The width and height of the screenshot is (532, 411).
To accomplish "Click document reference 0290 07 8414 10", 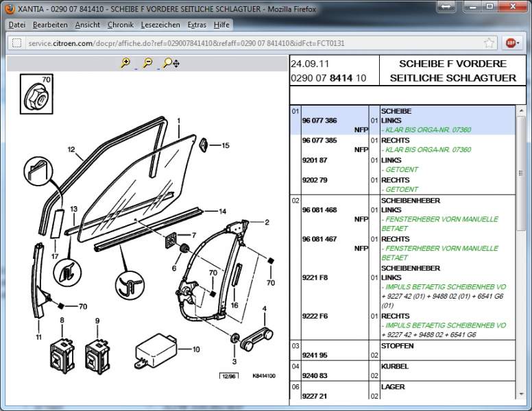I will click(328, 78).
